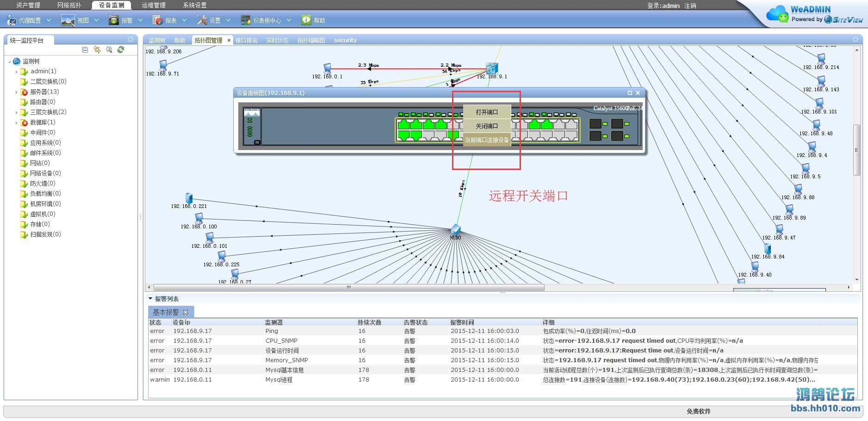Switch to the security tab
This screenshot has width=868, height=421.
(345, 40)
